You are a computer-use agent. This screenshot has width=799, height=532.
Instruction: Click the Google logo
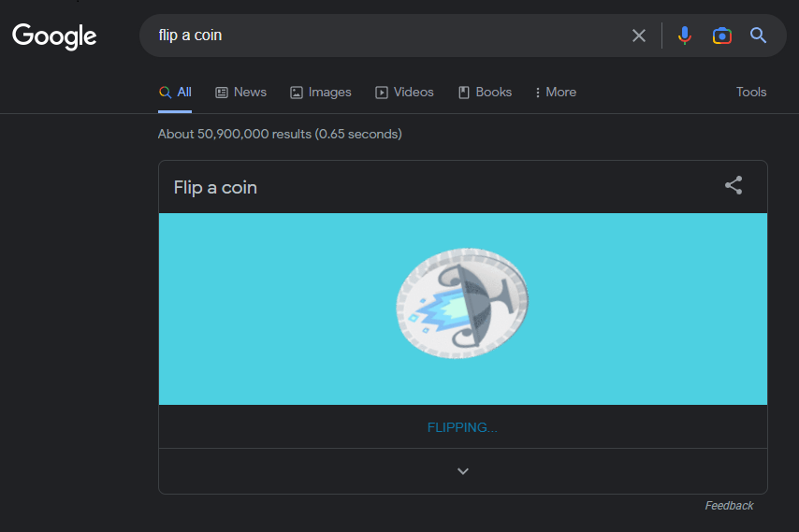54,36
